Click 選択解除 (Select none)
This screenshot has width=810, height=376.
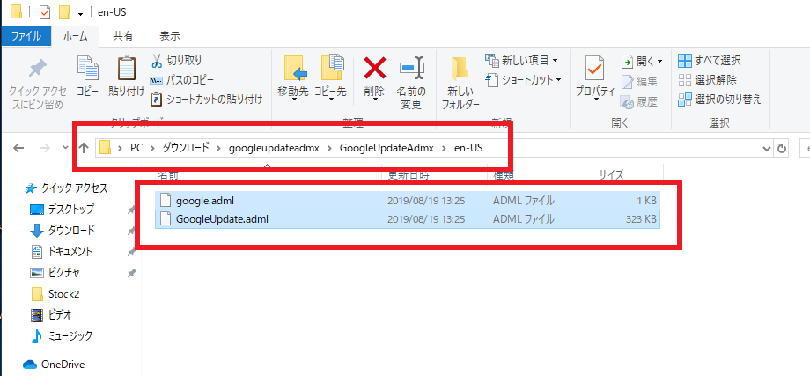click(707, 80)
